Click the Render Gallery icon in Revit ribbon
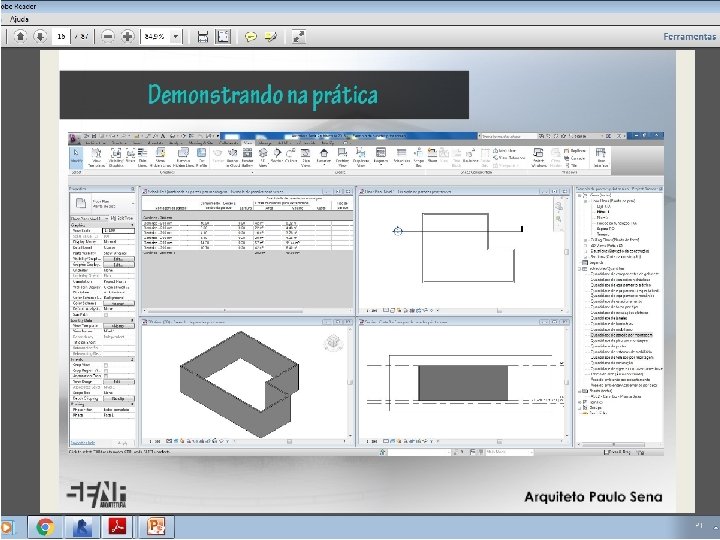Screen dimensions: 720x540 248,157
